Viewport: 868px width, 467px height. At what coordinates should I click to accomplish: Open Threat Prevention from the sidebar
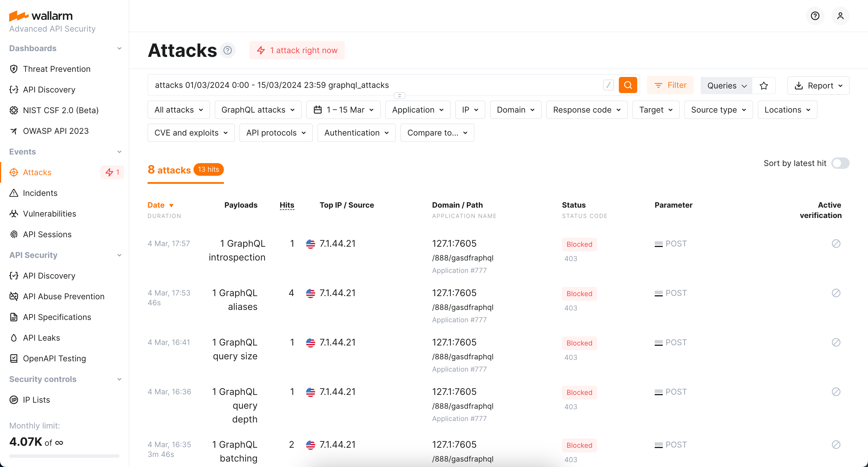pos(57,69)
